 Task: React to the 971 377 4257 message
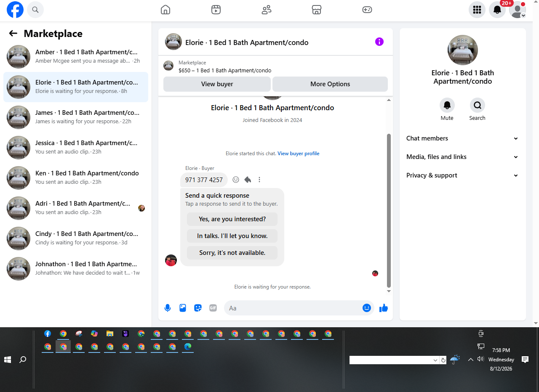tap(236, 180)
